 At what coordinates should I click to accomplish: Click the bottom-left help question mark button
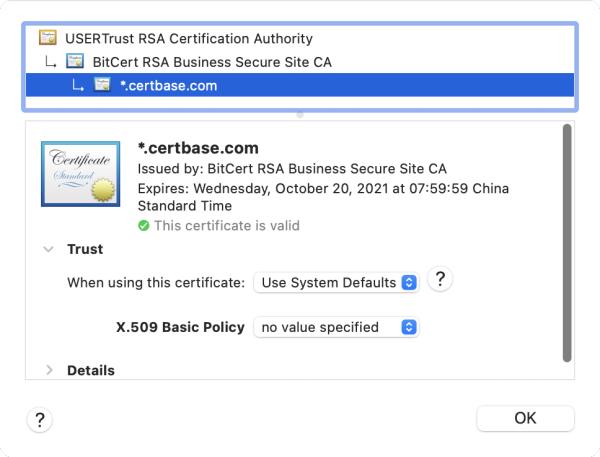pyautogui.click(x=39, y=420)
